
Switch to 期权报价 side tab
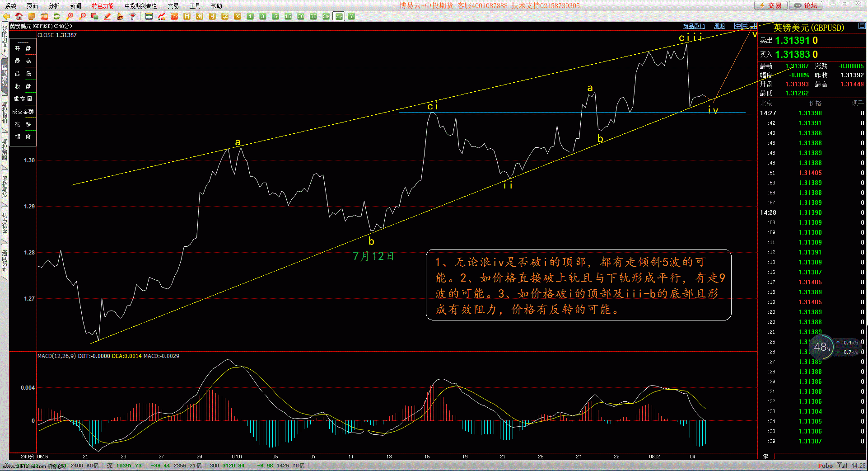point(5,113)
